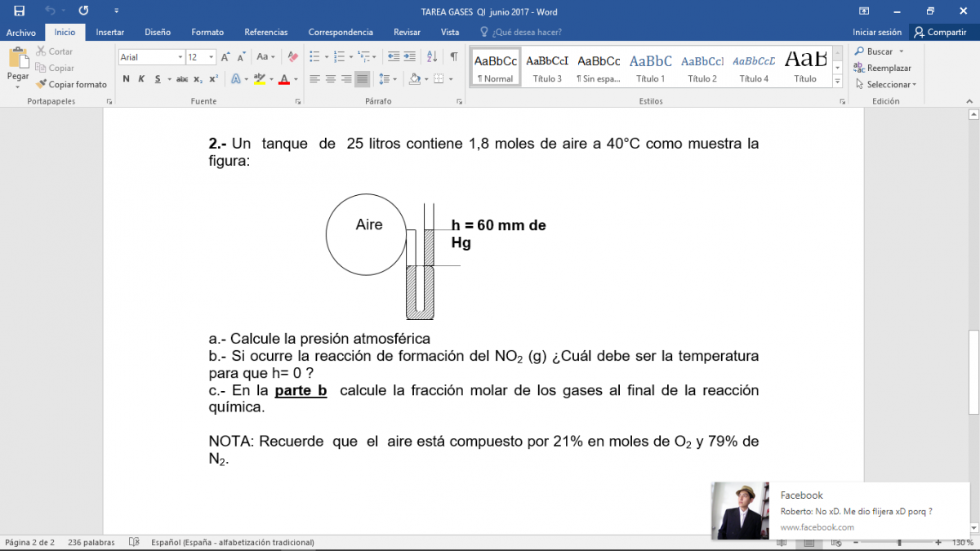The width and height of the screenshot is (980, 551).
Task: Open the font name Arial dropdown
Action: (180, 57)
